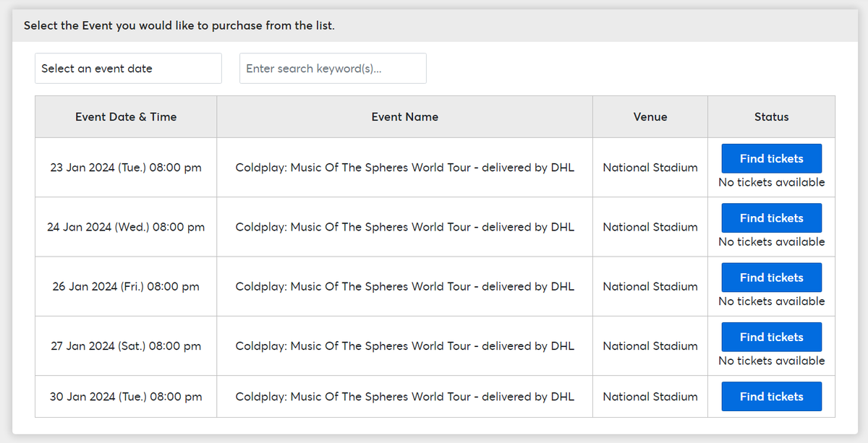The image size is (868, 443).
Task: Select the 24 Jan 2024 (Wed.) date cell
Action: (x=126, y=227)
